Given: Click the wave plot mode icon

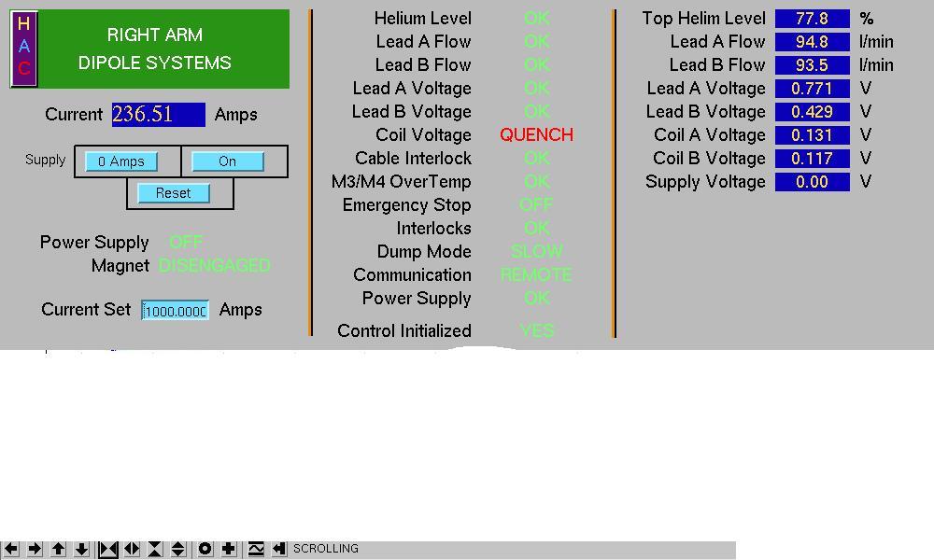Looking at the screenshot, I should click(256, 549).
